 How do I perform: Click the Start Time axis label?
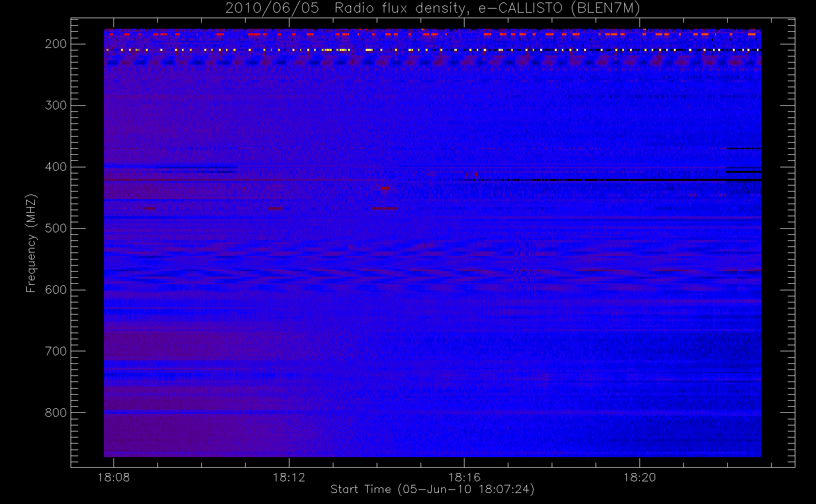pos(432,489)
